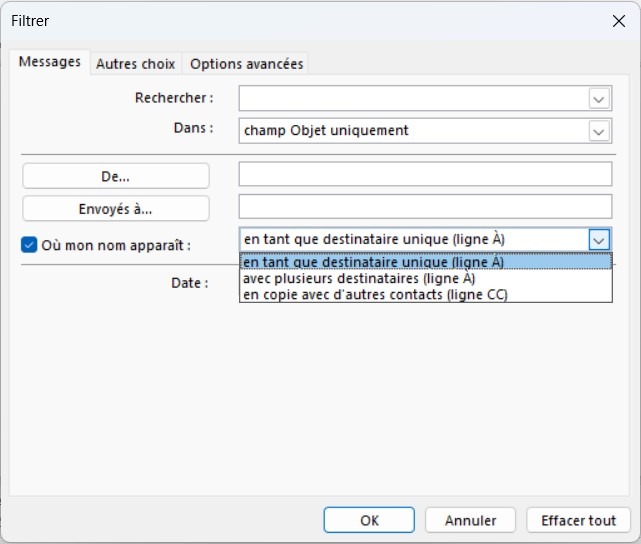Confirm the filter with OK
This screenshot has height=544, width=641.
point(369,520)
